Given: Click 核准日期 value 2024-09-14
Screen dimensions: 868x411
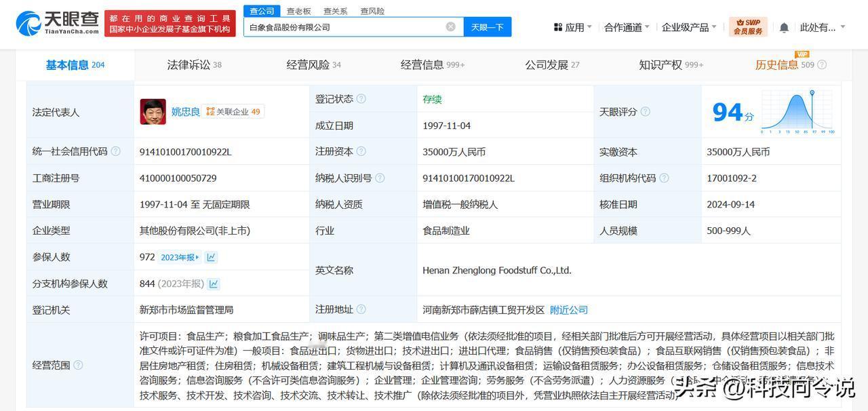Looking at the screenshot, I should pyautogui.click(x=730, y=204).
